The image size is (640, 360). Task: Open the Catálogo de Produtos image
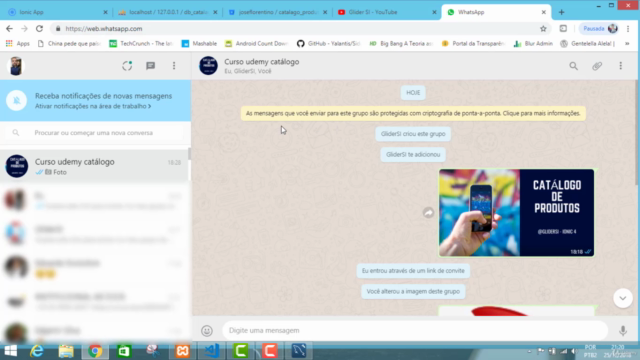[516, 213]
